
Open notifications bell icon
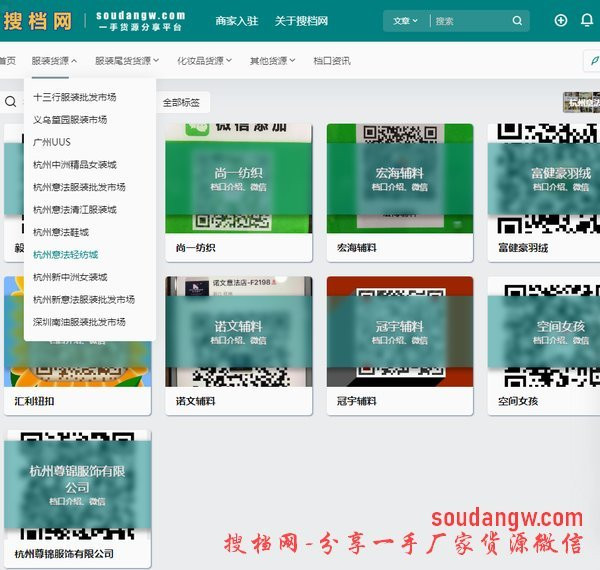click(x=587, y=21)
